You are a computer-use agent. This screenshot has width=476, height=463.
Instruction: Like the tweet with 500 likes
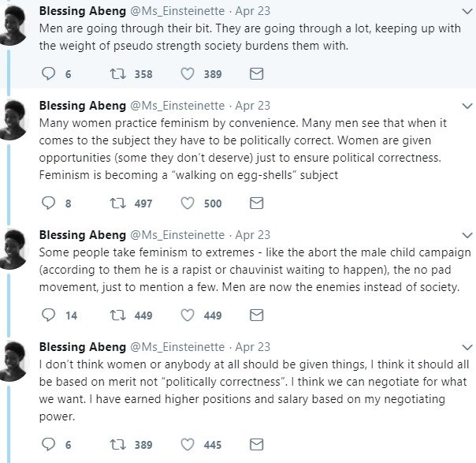188,203
